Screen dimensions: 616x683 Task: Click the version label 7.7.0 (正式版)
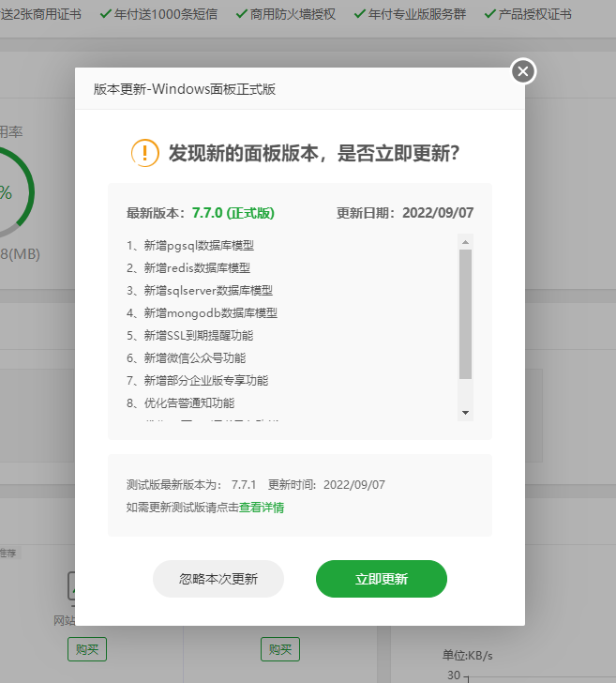click(233, 213)
